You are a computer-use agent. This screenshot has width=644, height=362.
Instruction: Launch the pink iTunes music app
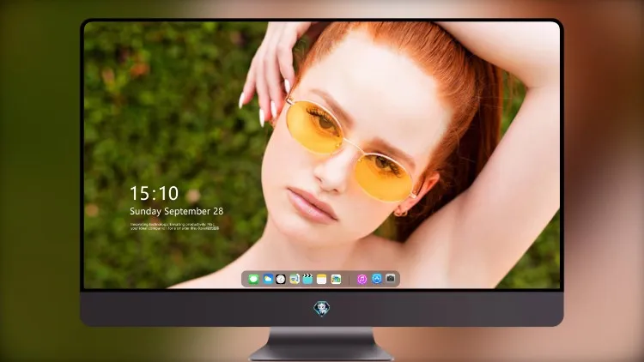[x=361, y=280]
